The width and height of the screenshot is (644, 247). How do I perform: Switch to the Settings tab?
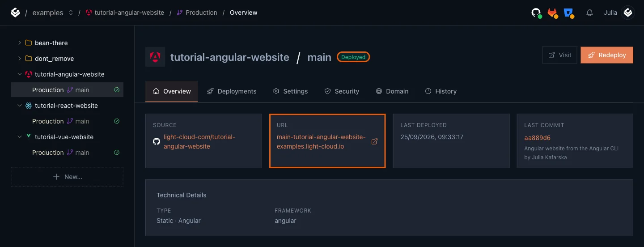pos(290,91)
